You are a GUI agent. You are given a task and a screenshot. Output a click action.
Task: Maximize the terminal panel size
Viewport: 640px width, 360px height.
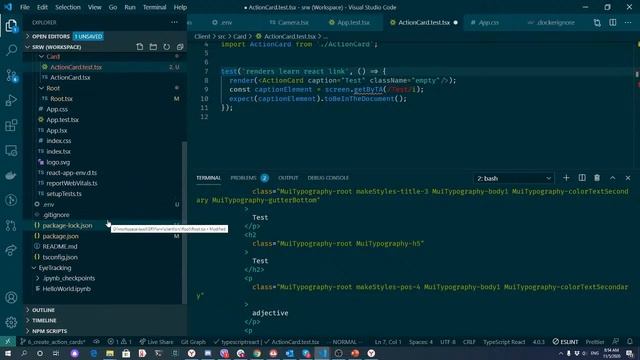pos(612,178)
